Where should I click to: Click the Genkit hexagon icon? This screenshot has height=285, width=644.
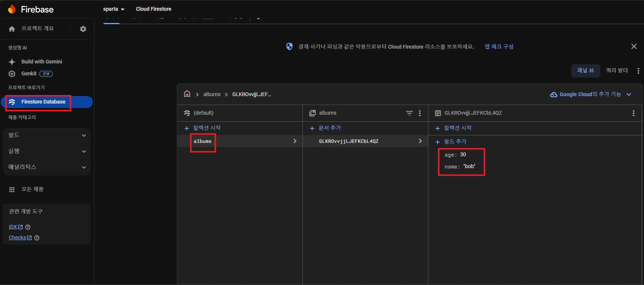tap(12, 74)
